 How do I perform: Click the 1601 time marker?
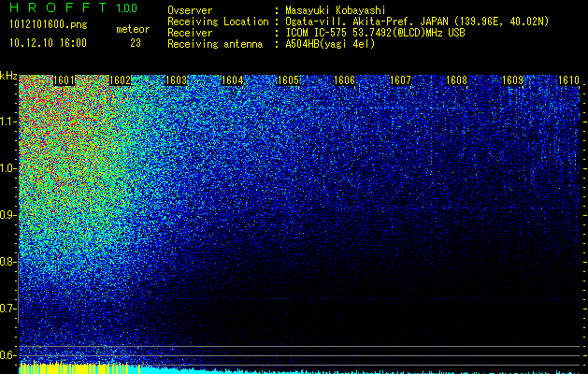[65, 80]
